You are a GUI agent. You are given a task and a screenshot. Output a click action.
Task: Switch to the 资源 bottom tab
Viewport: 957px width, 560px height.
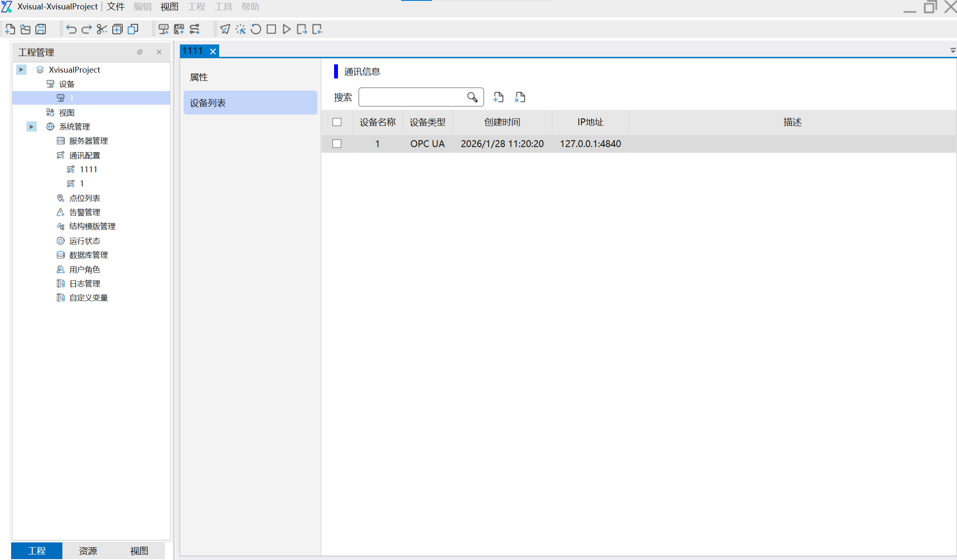(x=88, y=551)
